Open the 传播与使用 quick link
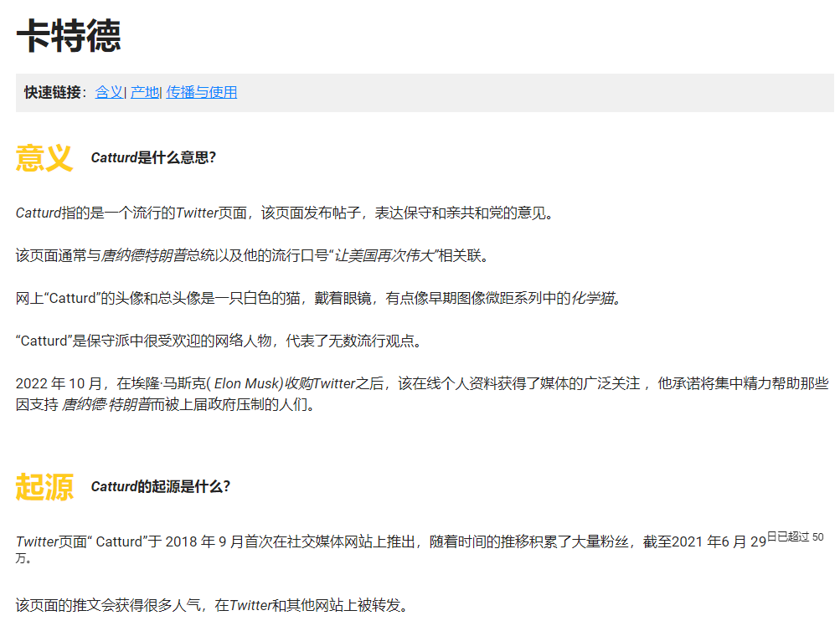The image size is (840, 626). [x=201, y=92]
